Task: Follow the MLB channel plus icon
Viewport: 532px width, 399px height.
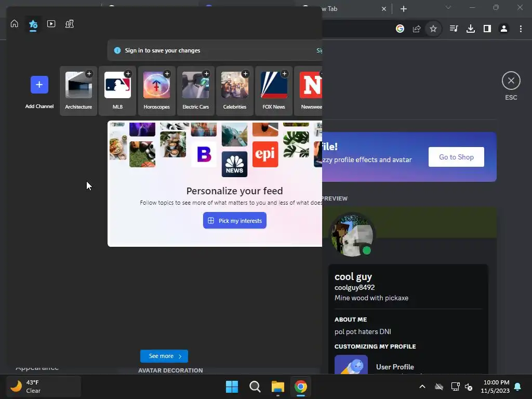Action: [128, 74]
